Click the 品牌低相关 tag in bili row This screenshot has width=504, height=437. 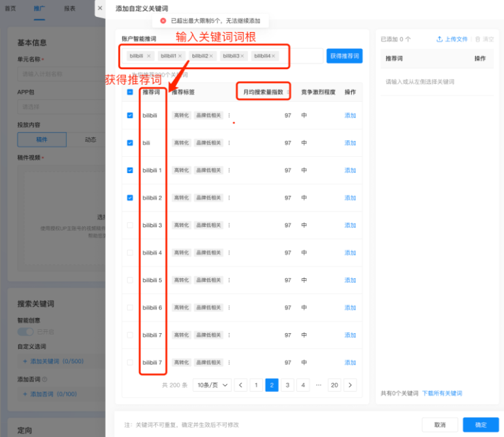(209, 143)
